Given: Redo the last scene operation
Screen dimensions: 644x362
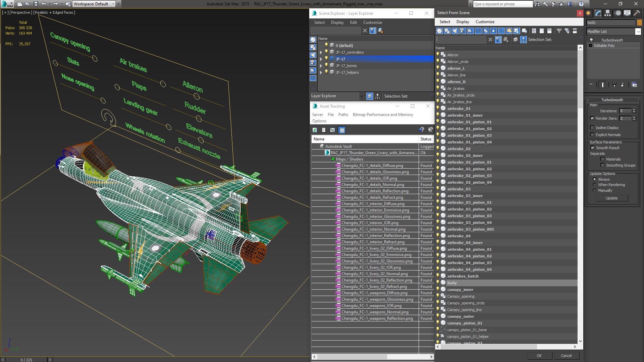Looking at the screenshot, I should click(56, 4).
